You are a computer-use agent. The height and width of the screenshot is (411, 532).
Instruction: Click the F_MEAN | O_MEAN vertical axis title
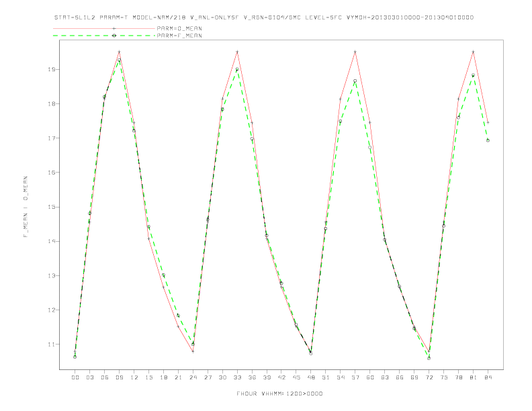[26, 207]
